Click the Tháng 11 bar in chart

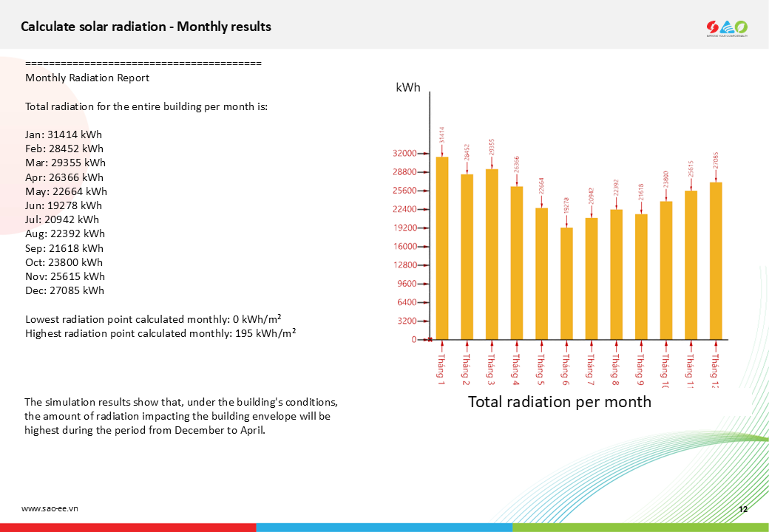(x=691, y=265)
